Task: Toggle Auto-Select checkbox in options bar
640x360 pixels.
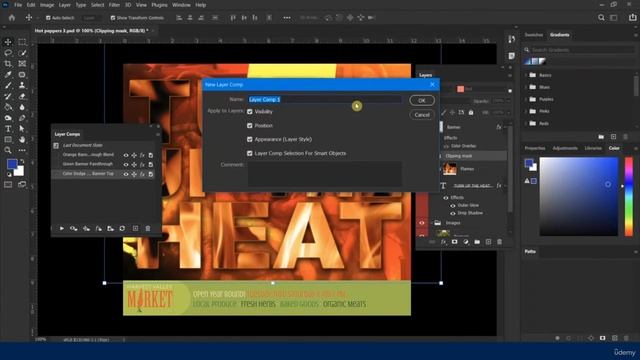Action: pos(48,18)
